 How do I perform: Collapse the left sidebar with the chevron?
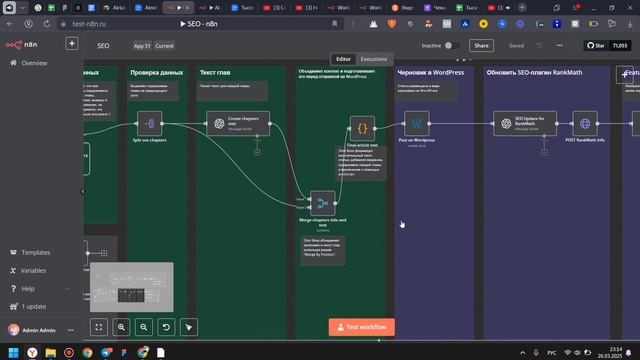point(82,191)
